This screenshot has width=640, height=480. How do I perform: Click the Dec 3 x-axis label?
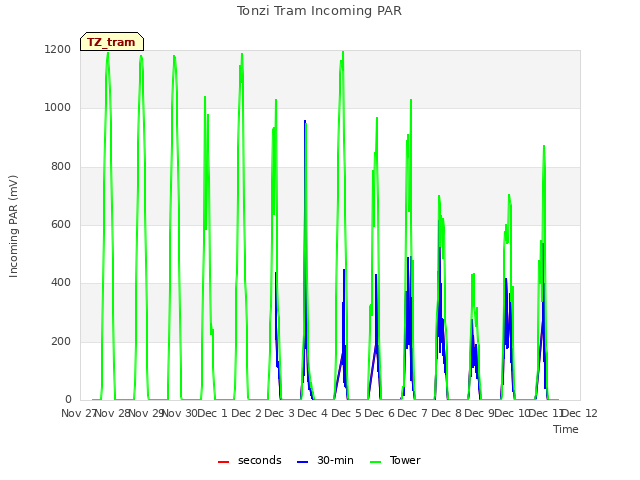(280, 413)
